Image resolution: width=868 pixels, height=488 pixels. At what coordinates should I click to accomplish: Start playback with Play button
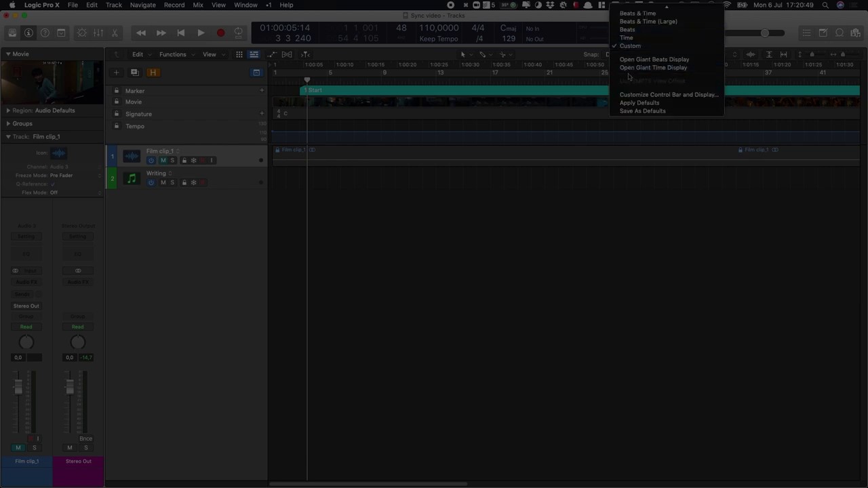[201, 33]
